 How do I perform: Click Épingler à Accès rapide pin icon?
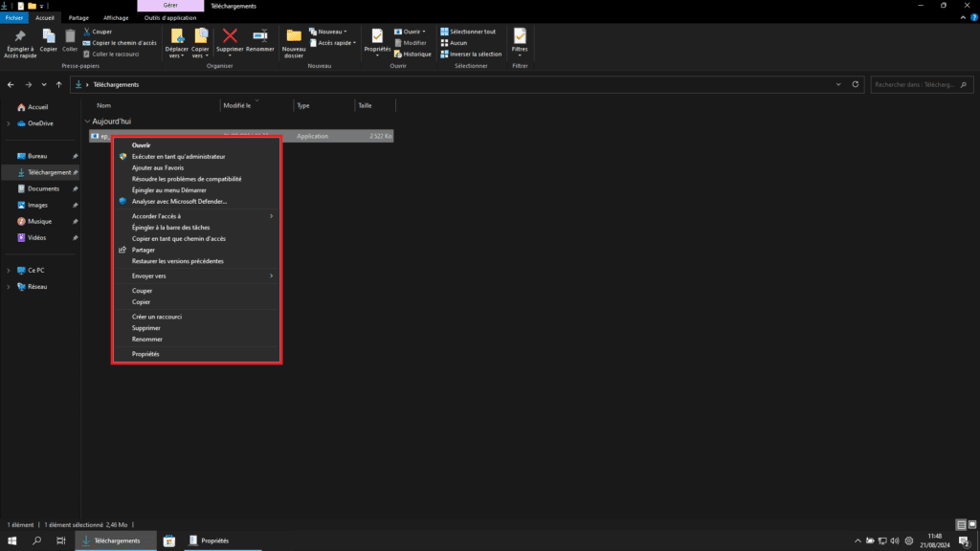19,40
